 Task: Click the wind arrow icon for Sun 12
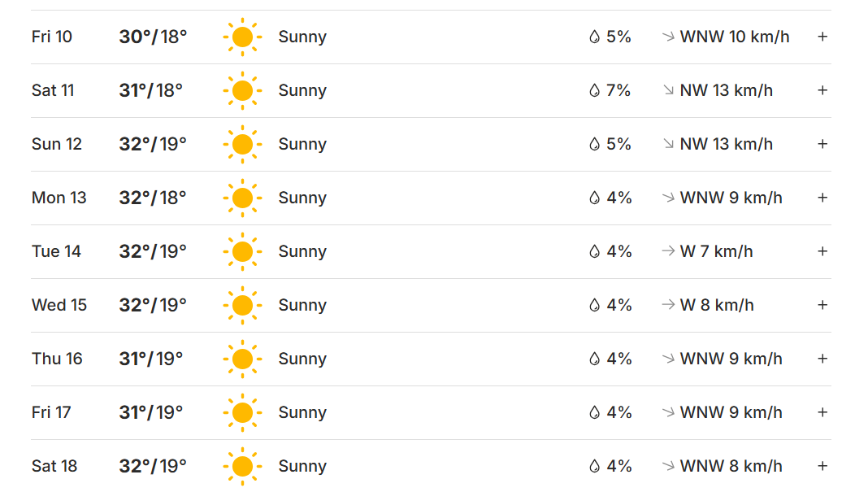[669, 144]
